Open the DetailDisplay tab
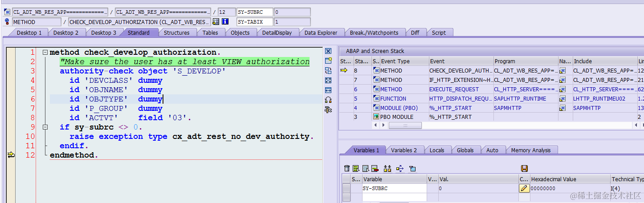Image resolution: width=644 pixels, height=203 pixels. click(277, 32)
